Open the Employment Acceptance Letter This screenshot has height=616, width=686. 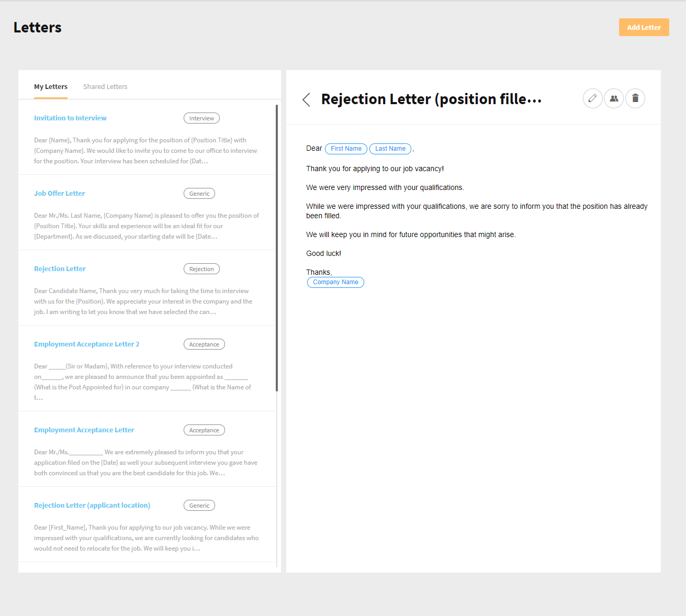tap(84, 430)
